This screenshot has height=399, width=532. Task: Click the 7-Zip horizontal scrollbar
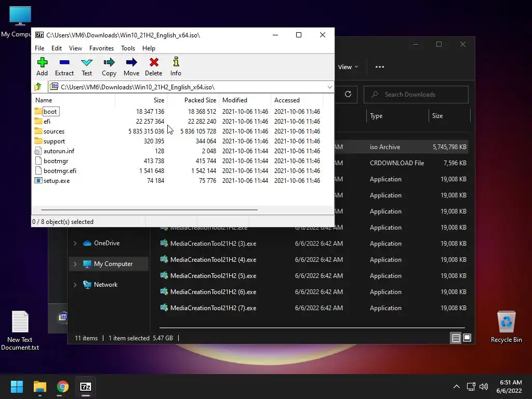[x=149, y=210]
